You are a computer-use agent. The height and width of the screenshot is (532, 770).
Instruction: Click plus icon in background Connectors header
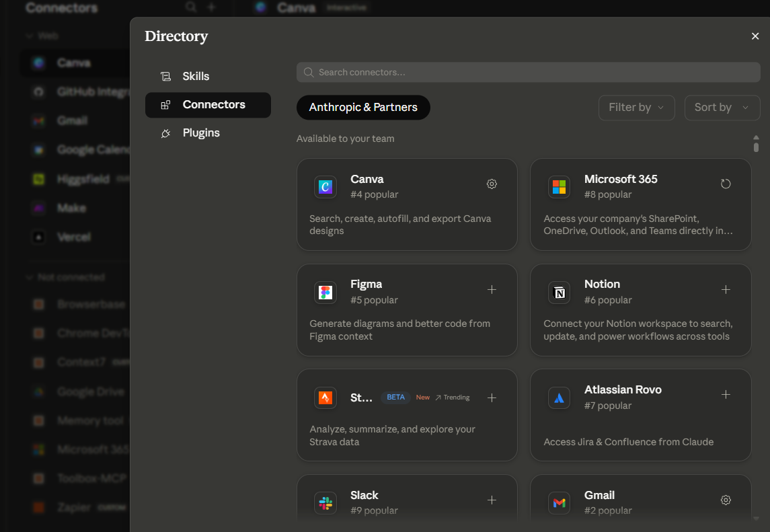211,7
